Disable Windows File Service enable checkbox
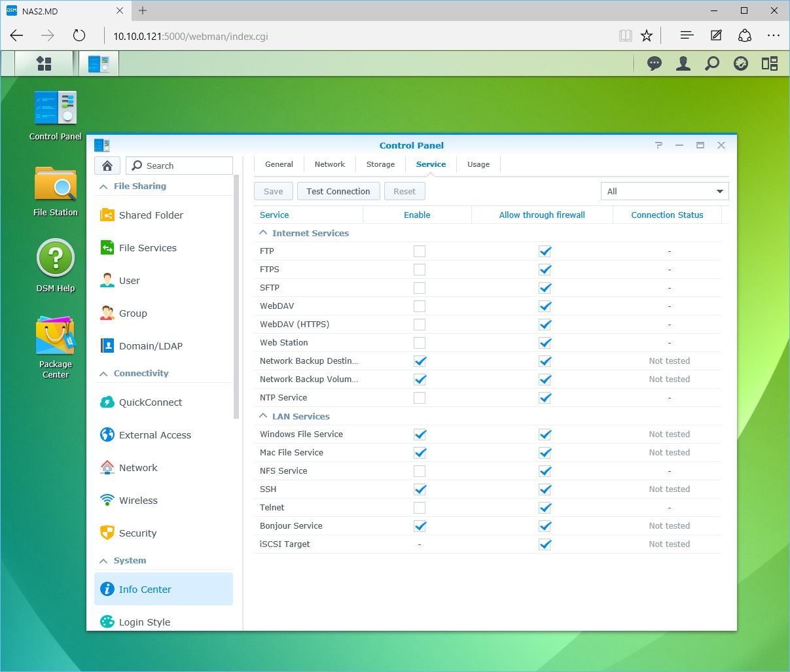Screen dimensions: 790x672 pyautogui.click(x=420, y=434)
